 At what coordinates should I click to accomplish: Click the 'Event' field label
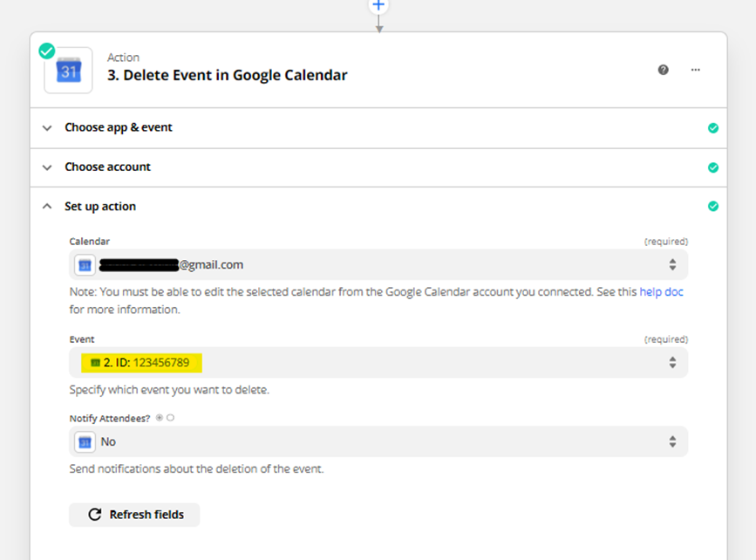pyautogui.click(x=81, y=339)
